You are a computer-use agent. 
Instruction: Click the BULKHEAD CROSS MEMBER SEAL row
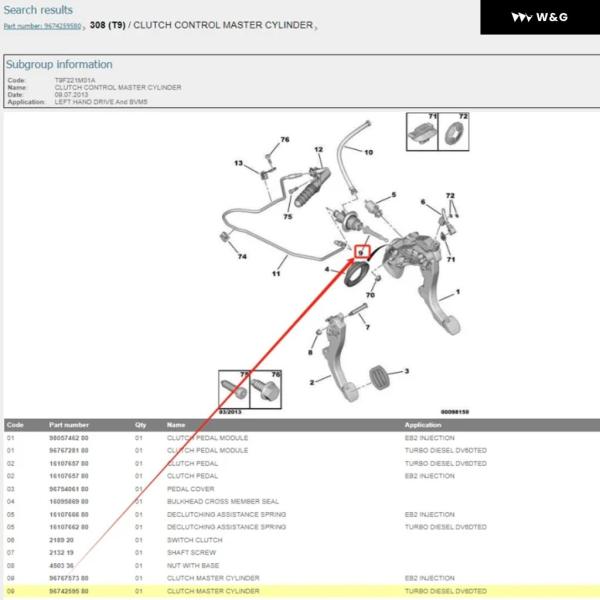pos(300,502)
